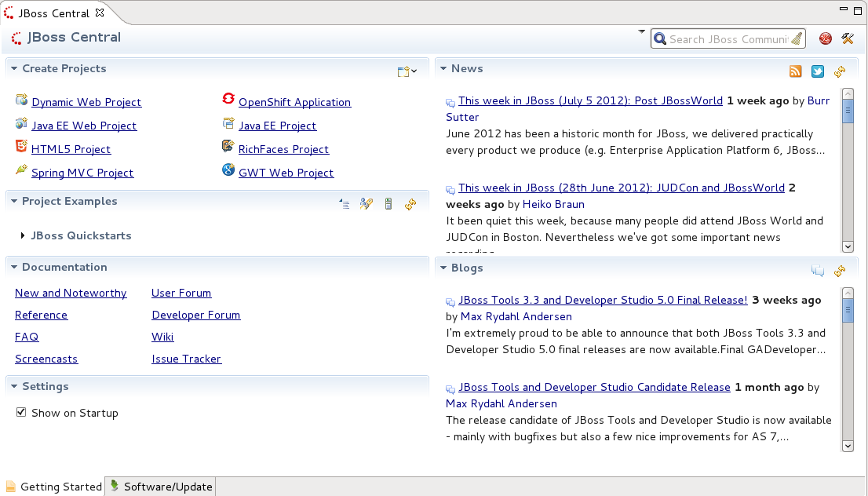Open the Wiki link
Image resolution: width=868 pixels, height=496 pixels.
point(162,337)
